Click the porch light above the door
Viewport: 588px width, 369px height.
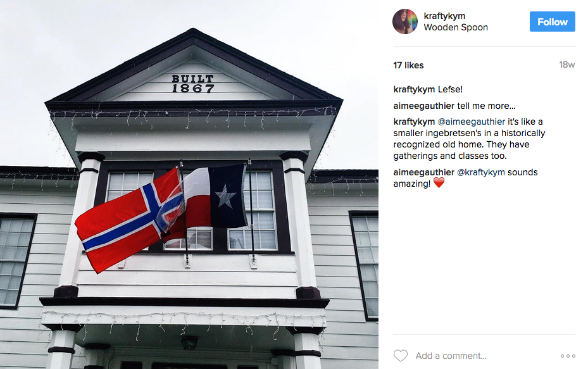pyautogui.click(x=189, y=342)
